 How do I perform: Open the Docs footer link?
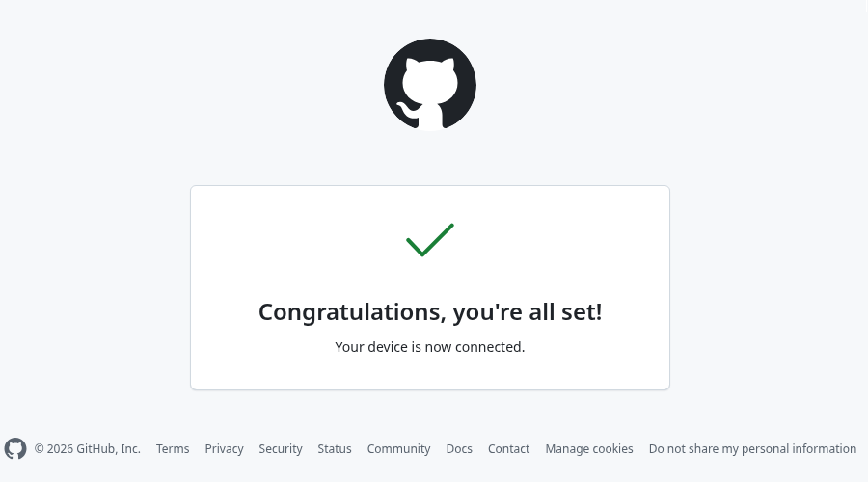pos(459,449)
